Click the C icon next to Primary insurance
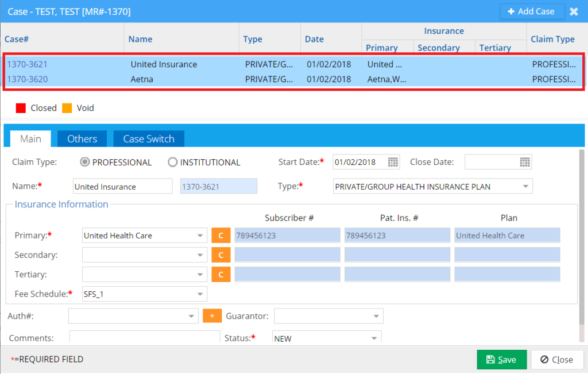Screen dimensions: 588x374 click(221, 235)
